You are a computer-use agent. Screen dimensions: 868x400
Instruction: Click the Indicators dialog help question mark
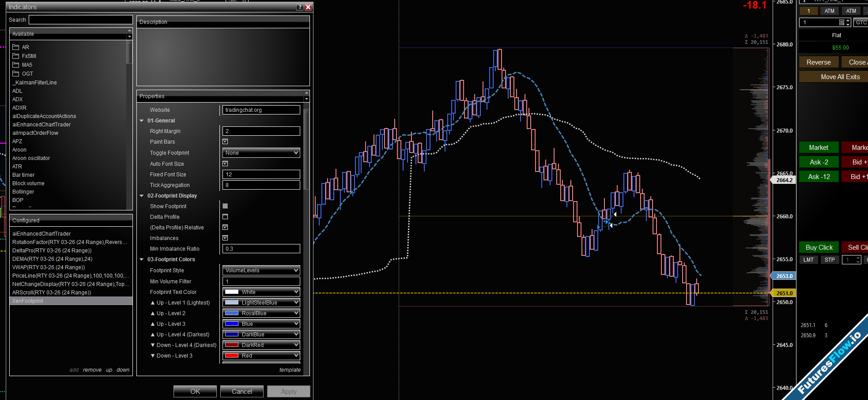[x=300, y=7]
